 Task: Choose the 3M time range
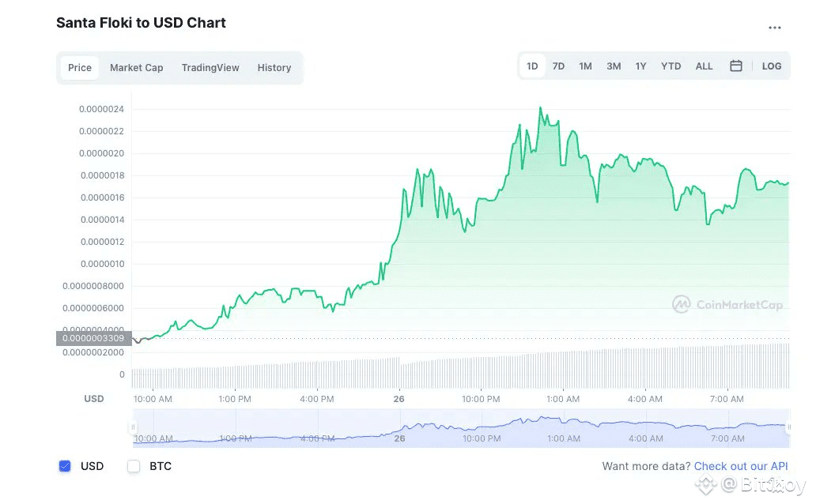tap(614, 66)
